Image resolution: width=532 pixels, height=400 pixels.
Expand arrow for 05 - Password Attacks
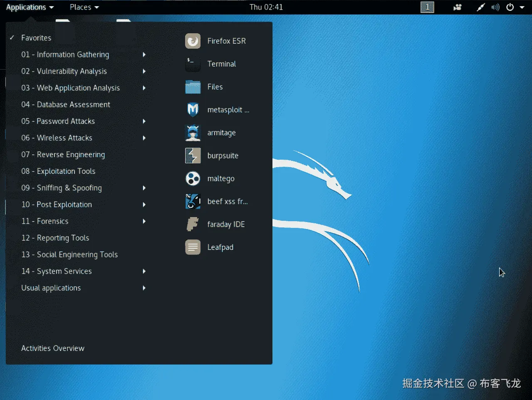(144, 121)
